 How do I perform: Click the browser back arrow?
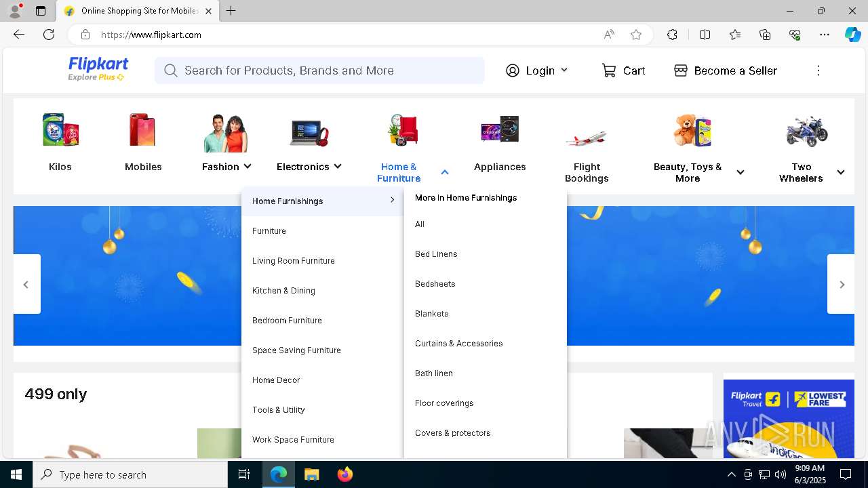coord(19,35)
